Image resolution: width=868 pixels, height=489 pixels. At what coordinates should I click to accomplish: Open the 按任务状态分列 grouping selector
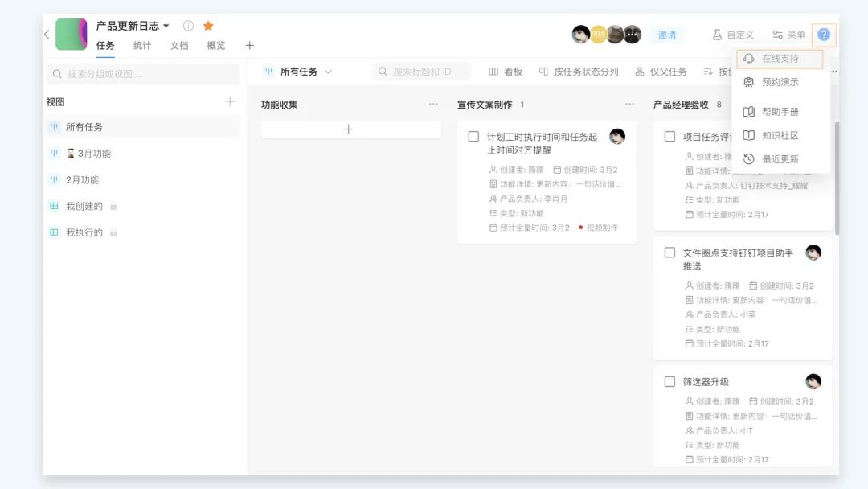(x=579, y=72)
